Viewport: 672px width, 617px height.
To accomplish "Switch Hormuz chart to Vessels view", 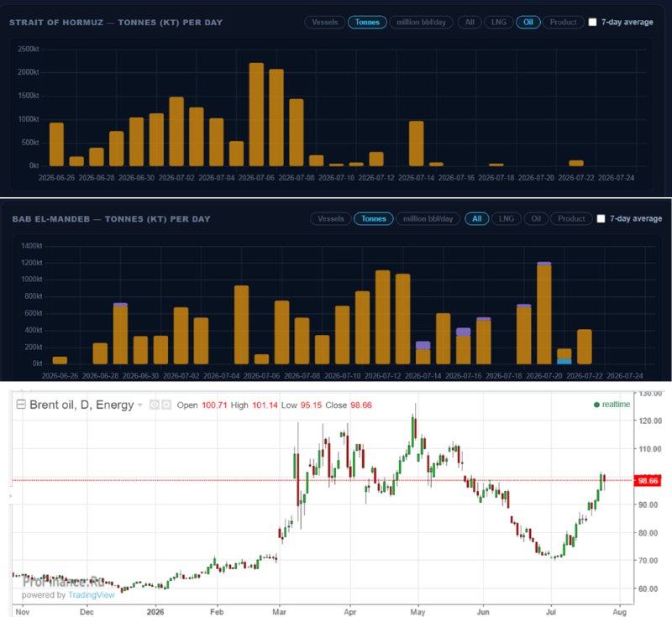I will (325, 23).
